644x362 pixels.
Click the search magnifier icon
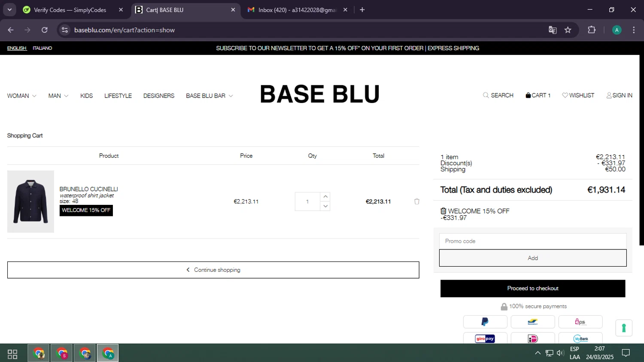pos(486,95)
